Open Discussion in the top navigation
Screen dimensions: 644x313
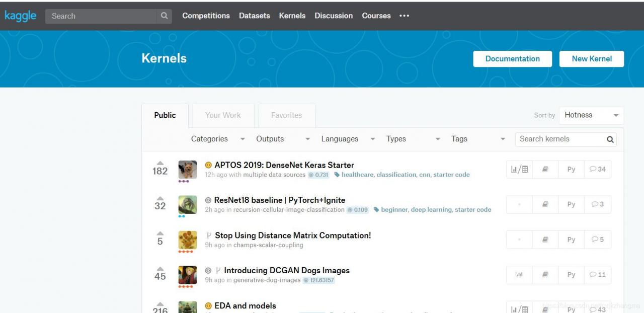tap(334, 16)
